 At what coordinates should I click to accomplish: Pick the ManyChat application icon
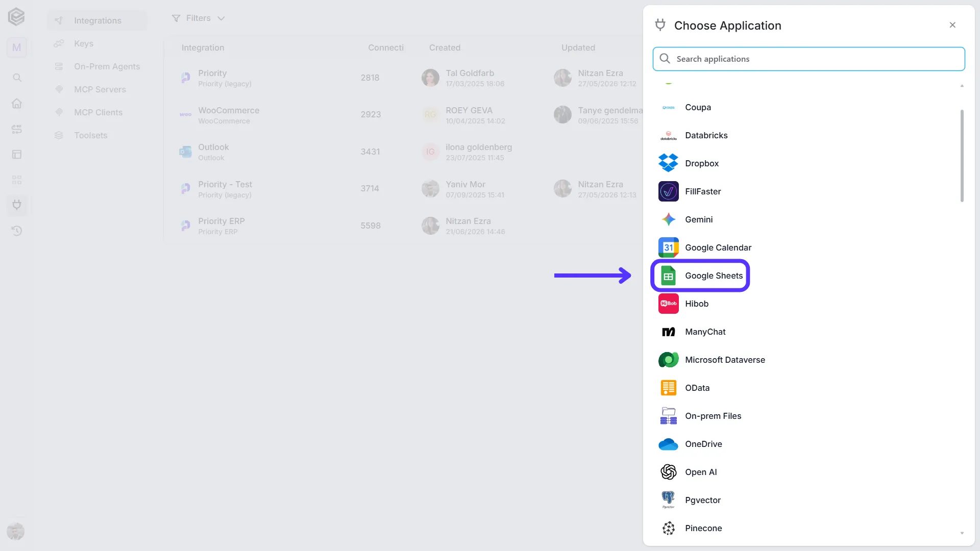coord(668,332)
